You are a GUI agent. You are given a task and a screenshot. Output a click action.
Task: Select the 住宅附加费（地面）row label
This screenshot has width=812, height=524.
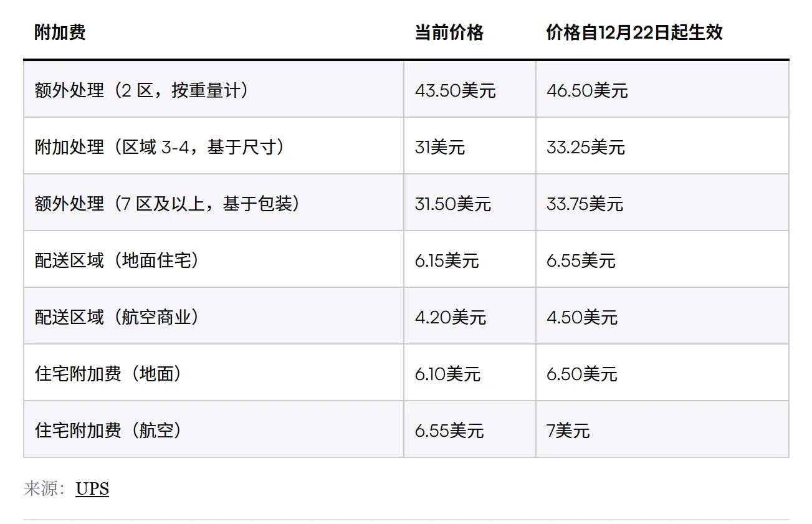pyautogui.click(x=108, y=374)
